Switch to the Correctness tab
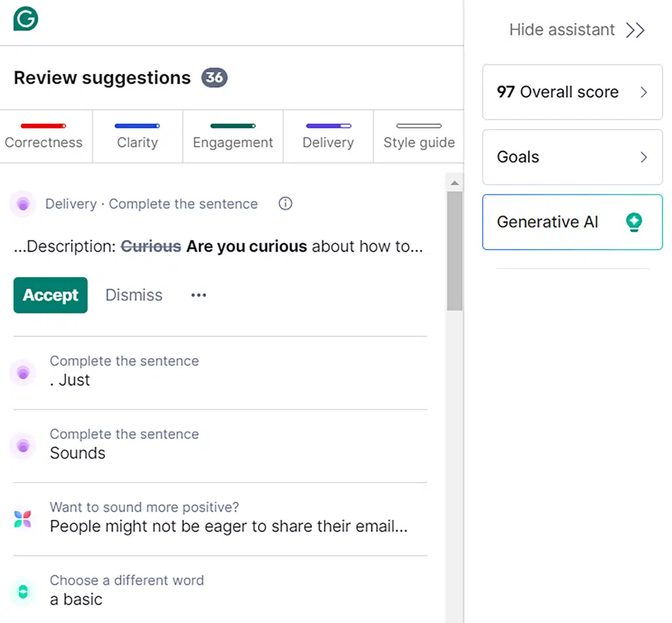 [44, 142]
